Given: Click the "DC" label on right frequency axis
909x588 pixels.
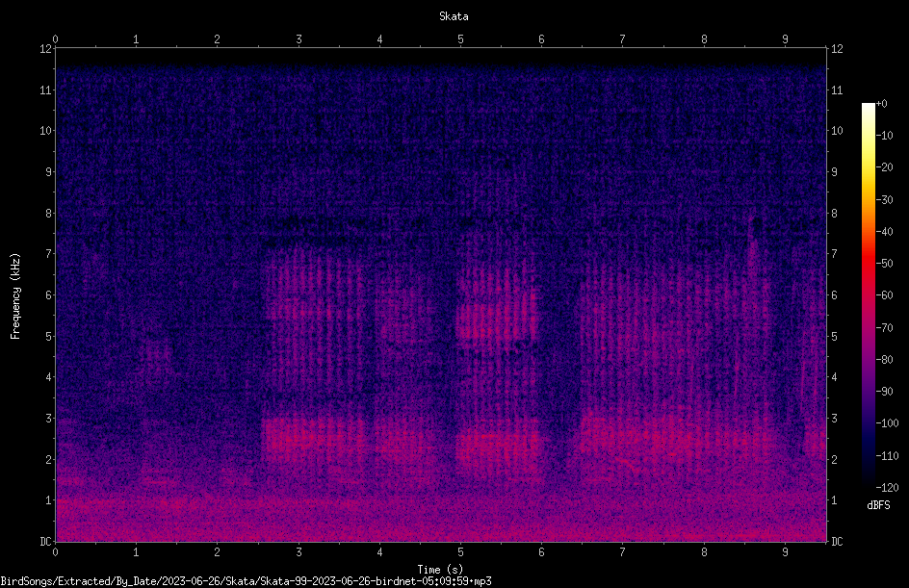Looking at the screenshot, I should tap(837, 542).
